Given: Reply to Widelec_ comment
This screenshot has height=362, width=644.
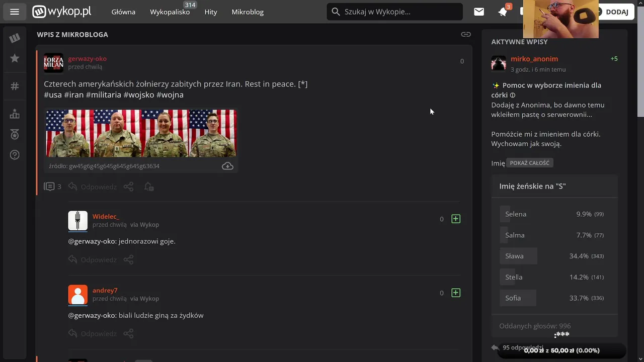Looking at the screenshot, I should click(93, 259).
